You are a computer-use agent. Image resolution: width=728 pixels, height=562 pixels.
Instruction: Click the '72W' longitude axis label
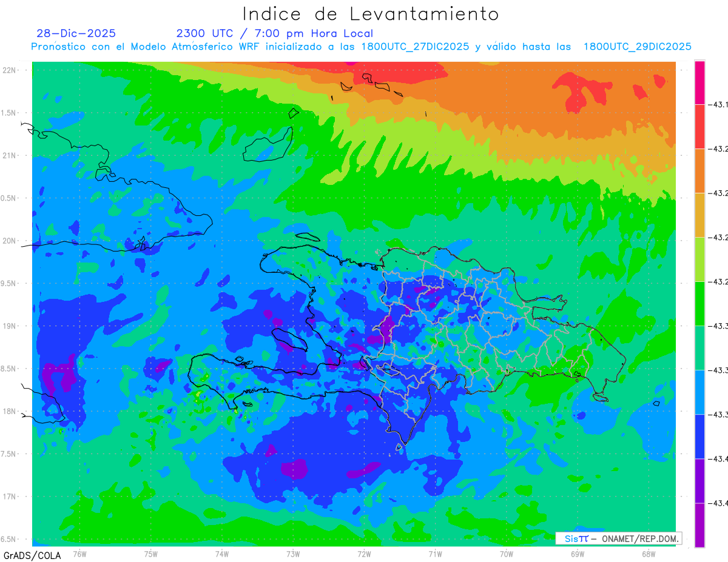pyautogui.click(x=364, y=554)
